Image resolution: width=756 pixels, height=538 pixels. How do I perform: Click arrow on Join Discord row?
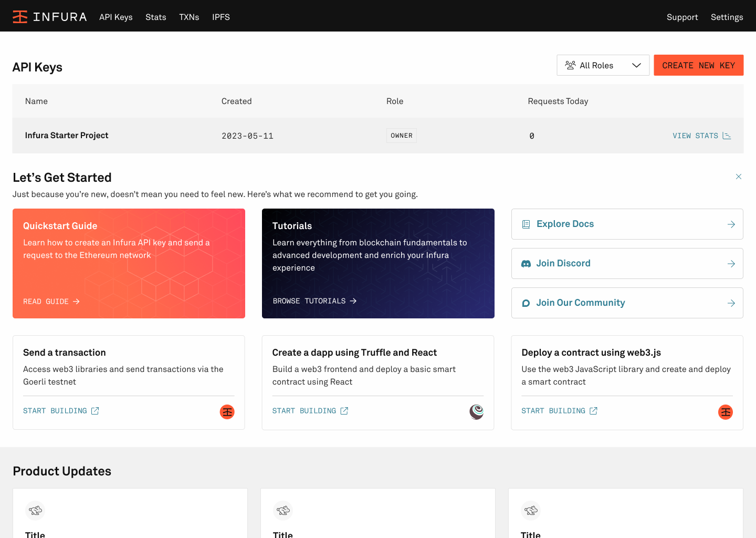pyautogui.click(x=731, y=264)
